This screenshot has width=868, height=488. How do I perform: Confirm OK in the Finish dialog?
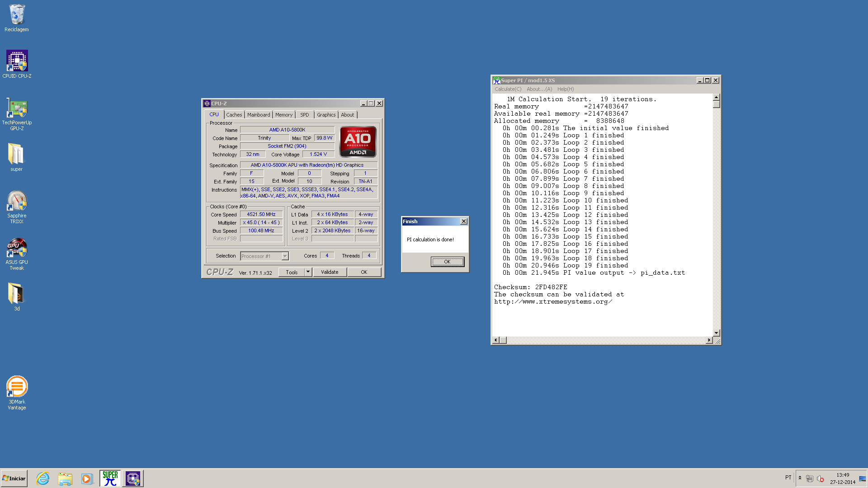click(x=447, y=262)
